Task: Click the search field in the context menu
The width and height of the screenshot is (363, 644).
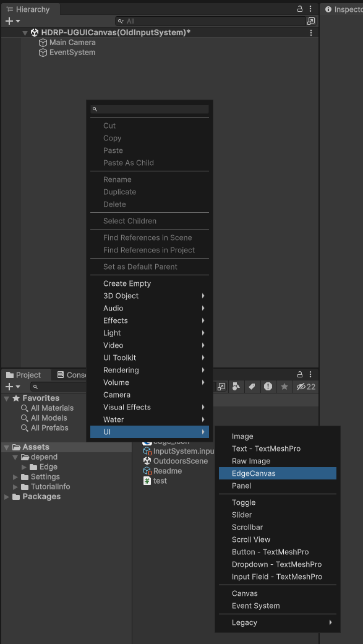Action: coord(149,109)
